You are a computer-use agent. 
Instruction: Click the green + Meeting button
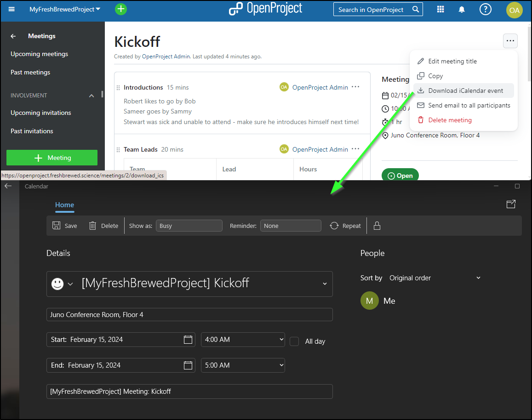(x=52, y=158)
